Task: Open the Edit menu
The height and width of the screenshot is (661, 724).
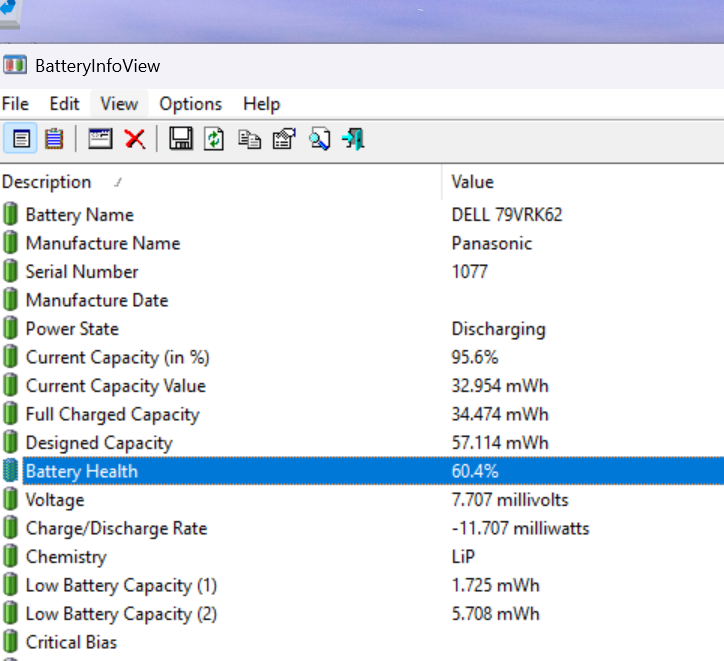Action: click(64, 104)
